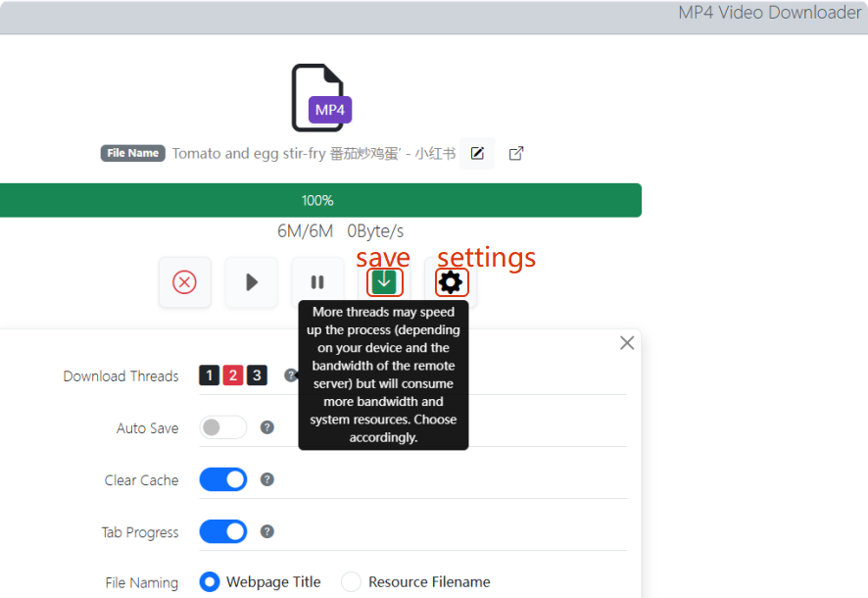Screen dimensions: 868x598
Task: Click the purple MP4 file icon
Action: (320, 98)
